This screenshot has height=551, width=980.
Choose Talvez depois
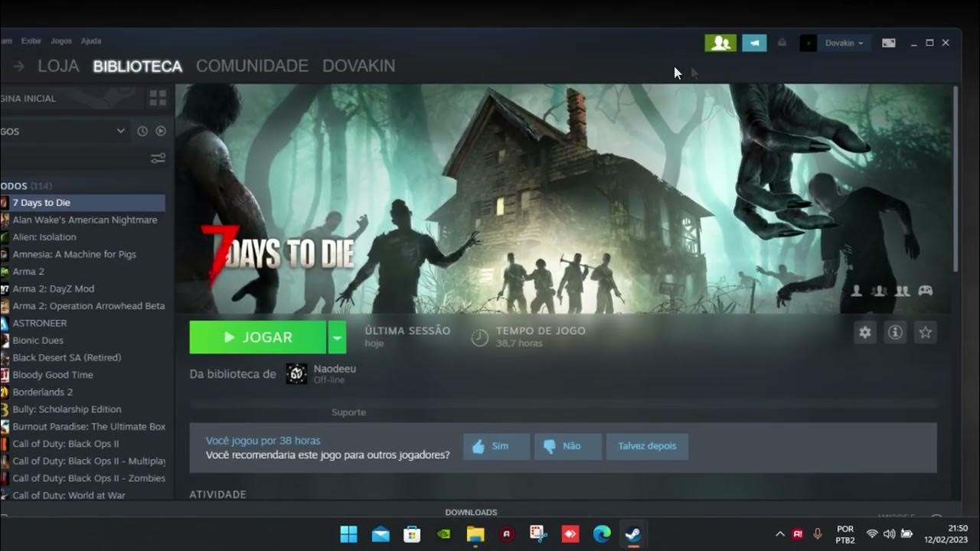tap(647, 446)
